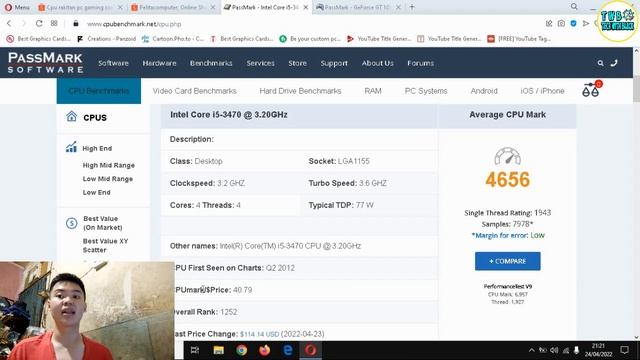This screenshot has width=640, height=360.
Task: Select the CPU Benchmarks tab
Action: tap(99, 91)
